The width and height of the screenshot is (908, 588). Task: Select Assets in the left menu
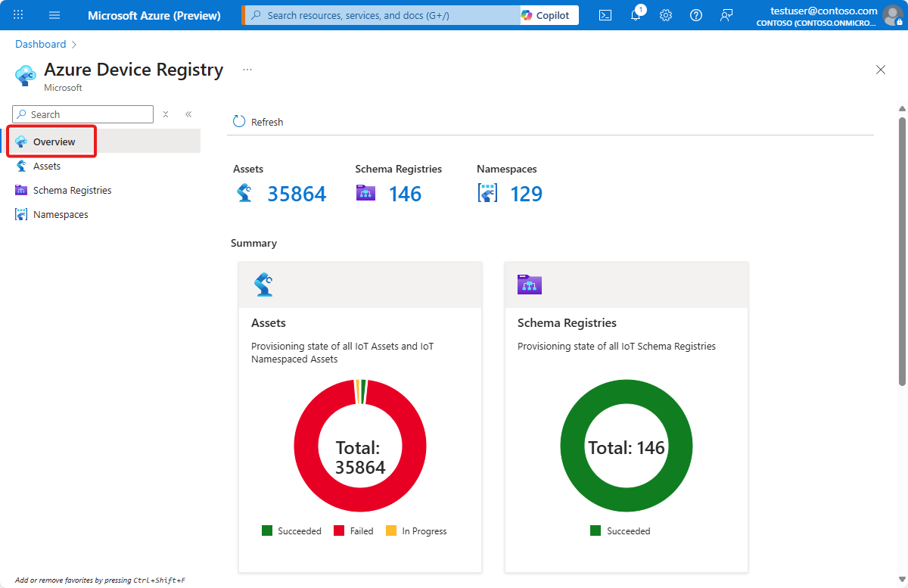47,166
